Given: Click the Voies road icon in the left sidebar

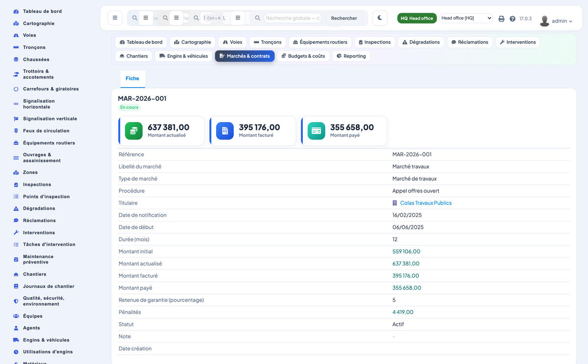Looking at the screenshot, I should click(16, 35).
